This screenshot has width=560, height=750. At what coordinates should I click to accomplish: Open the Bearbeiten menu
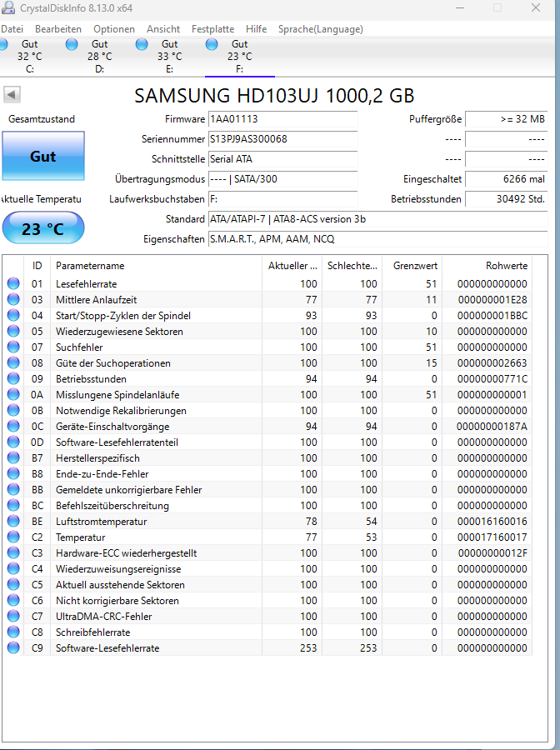(58, 29)
